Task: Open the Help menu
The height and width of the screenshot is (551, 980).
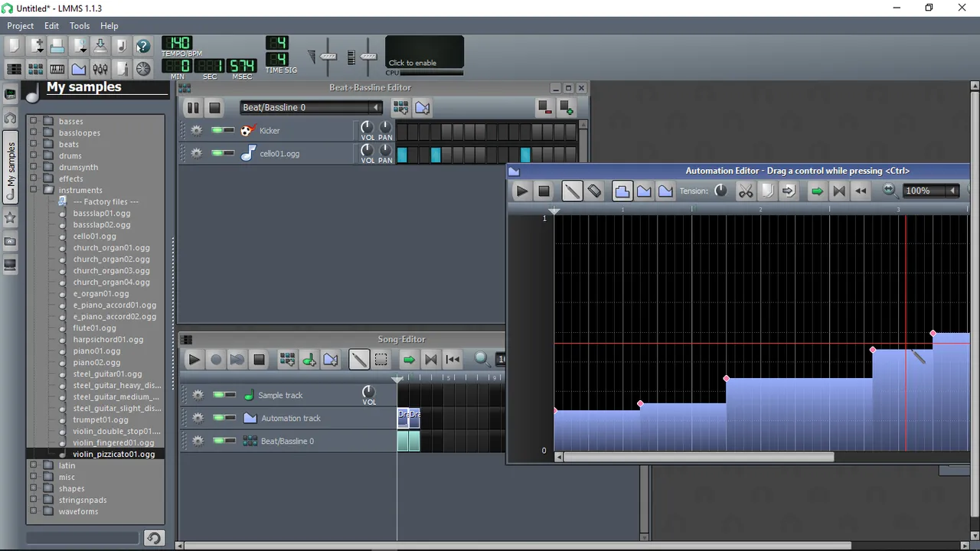Action: [109, 26]
